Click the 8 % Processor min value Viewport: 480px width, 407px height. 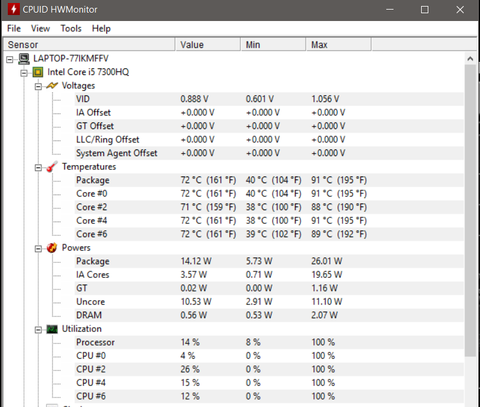[x=253, y=342]
